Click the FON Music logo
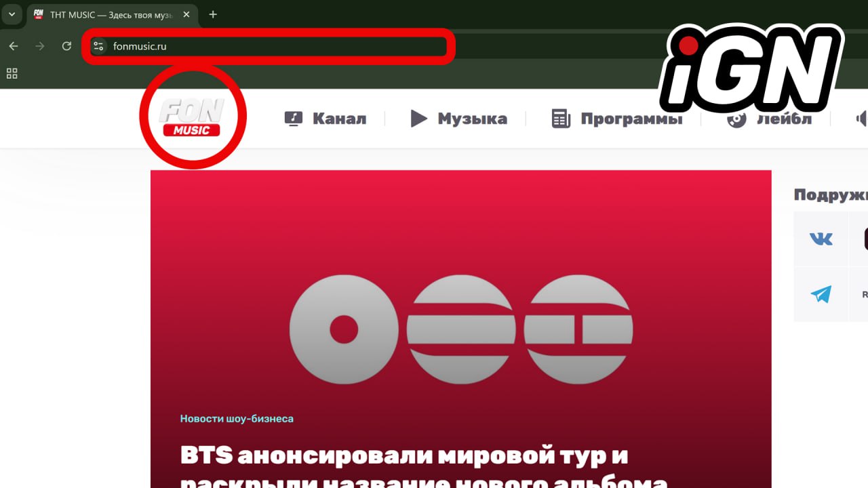 pyautogui.click(x=192, y=117)
